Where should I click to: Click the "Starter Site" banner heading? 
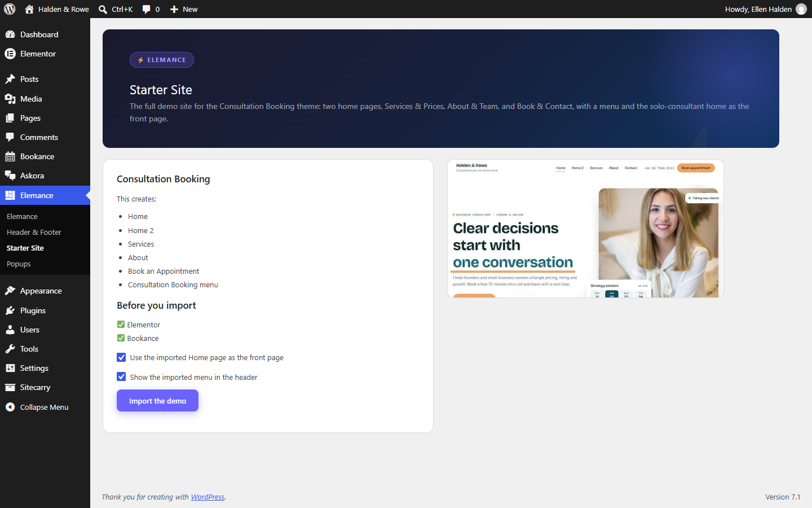click(x=161, y=90)
